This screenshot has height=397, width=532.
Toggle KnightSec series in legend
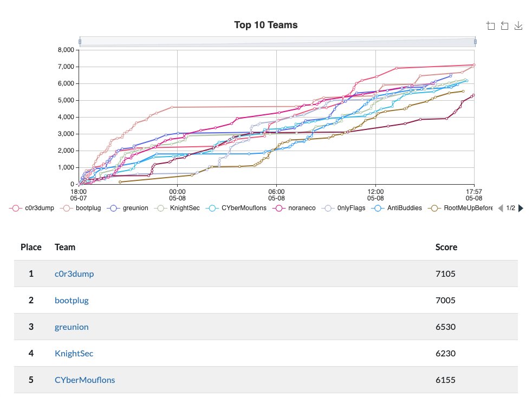click(177, 208)
